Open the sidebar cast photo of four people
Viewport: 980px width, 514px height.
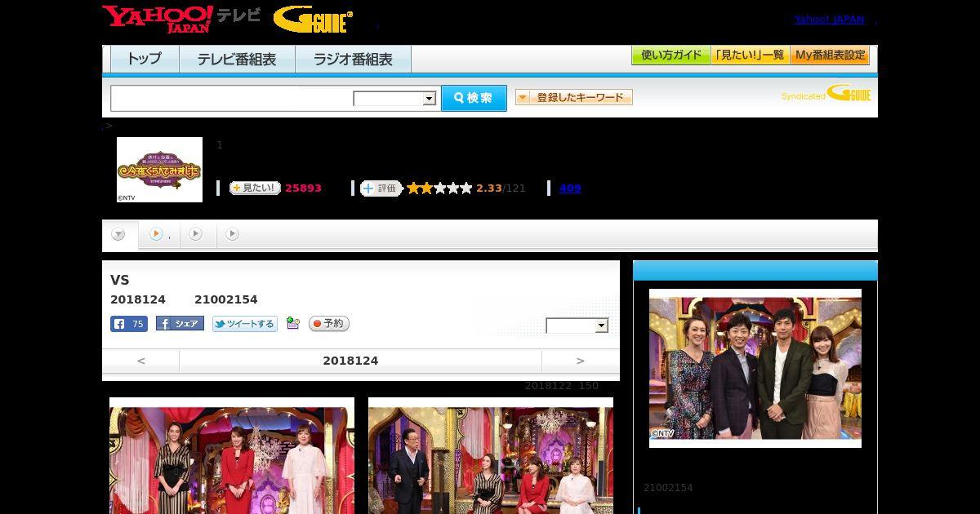point(755,368)
